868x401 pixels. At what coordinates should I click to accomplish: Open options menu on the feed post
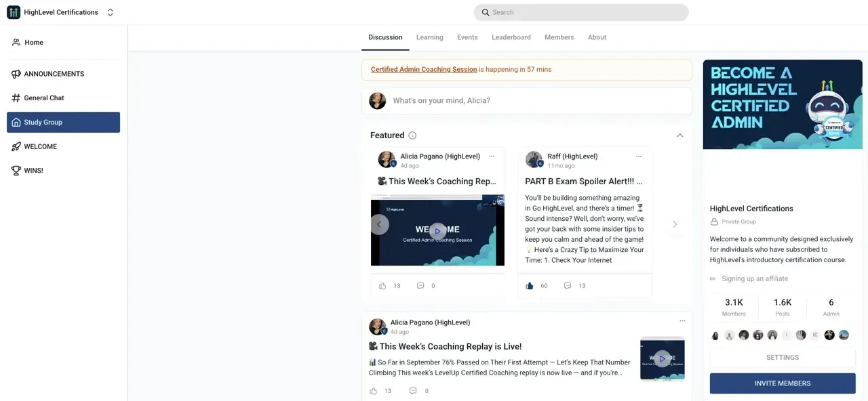pyautogui.click(x=682, y=321)
